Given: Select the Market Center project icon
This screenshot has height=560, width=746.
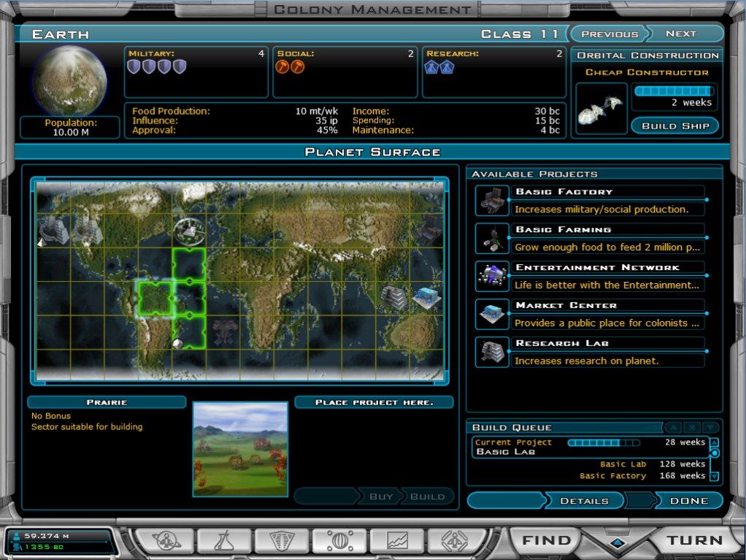Looking at the screenshot, I should pos(491,312).
